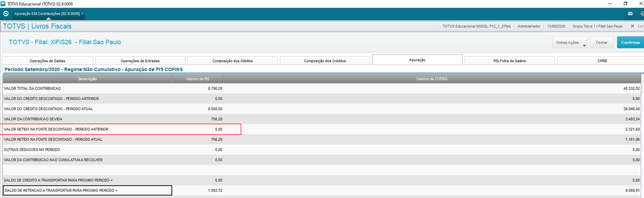Click the TOTVS home circle icon
The width and height of the screenshot is (644, 198).
pyautogui.click(x=6, y=14)
